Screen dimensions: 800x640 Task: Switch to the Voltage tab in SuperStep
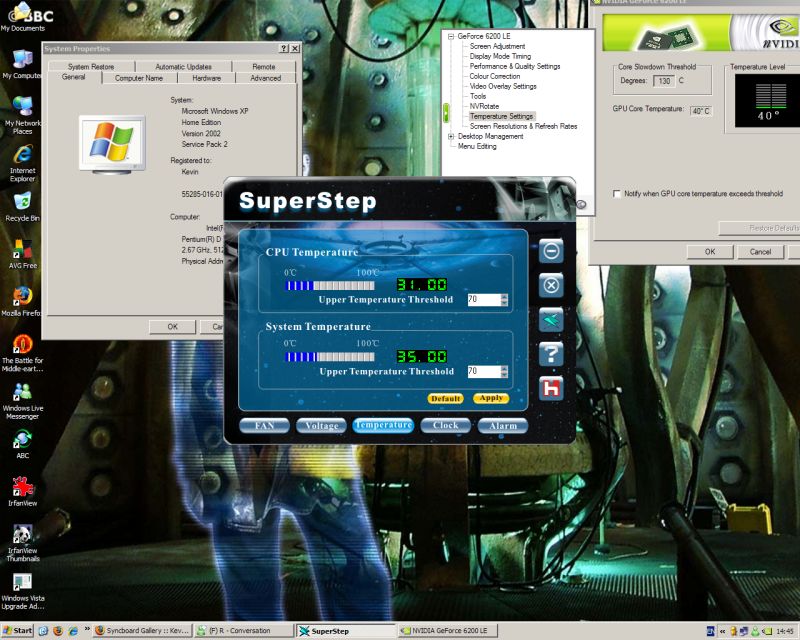[x=321, y=425]
